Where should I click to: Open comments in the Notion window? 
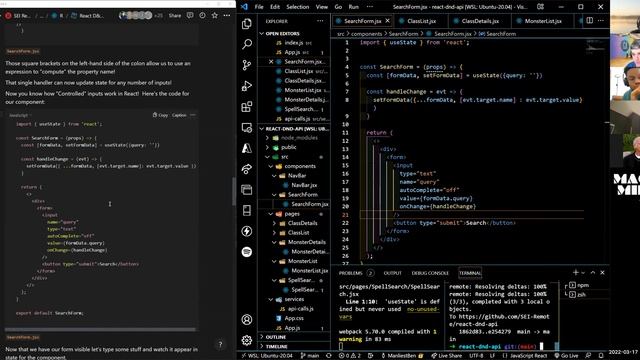click(190, 16)
